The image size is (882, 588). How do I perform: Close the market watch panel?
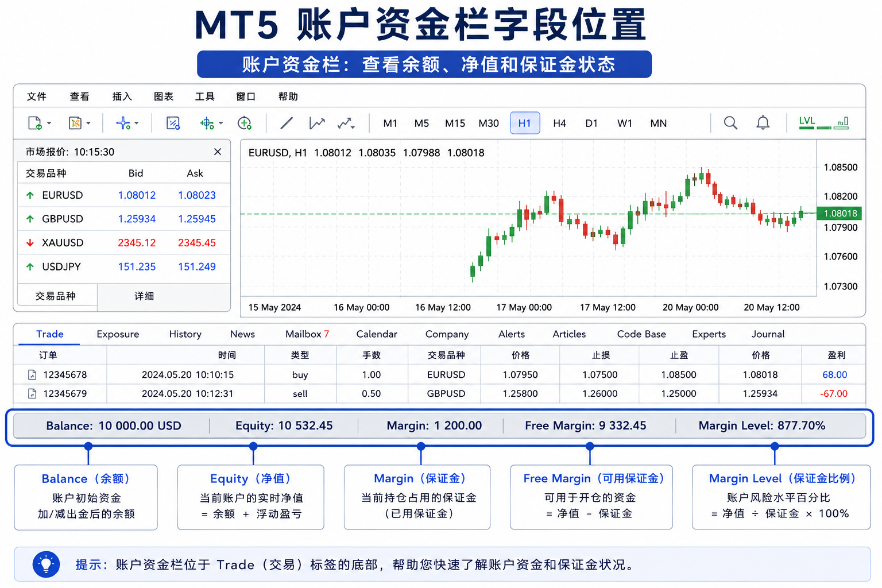tap(218, 152)
